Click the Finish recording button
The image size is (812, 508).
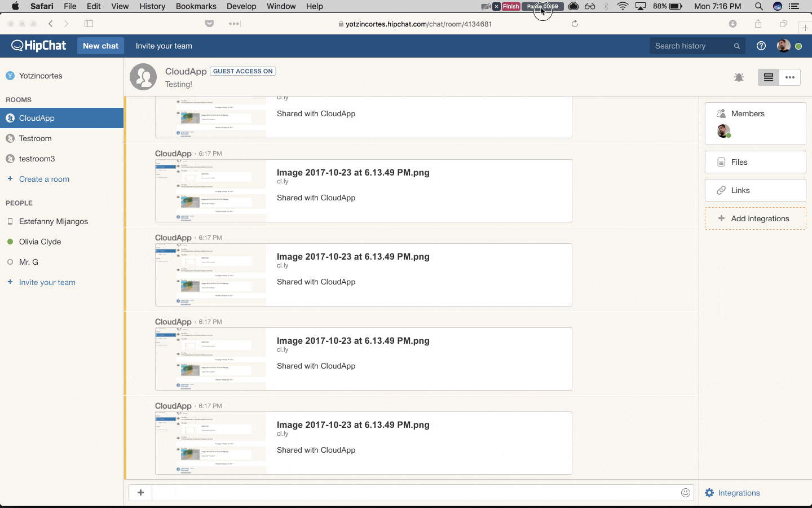[511, 6]
